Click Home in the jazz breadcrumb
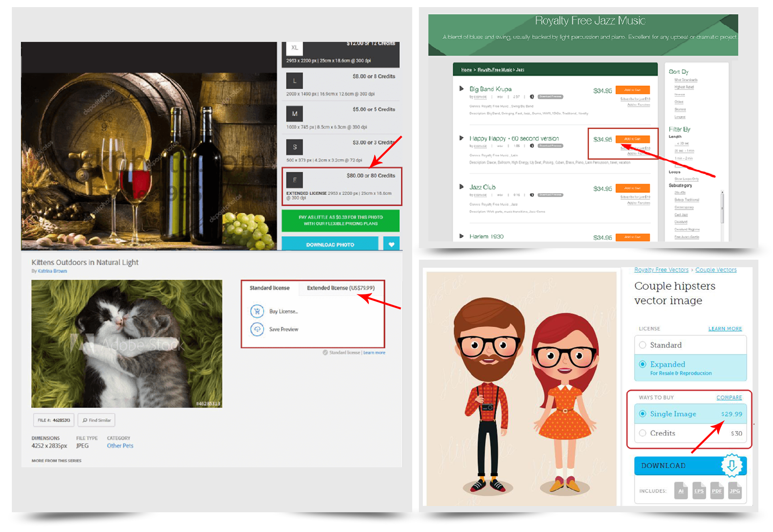Screen dimensions: 773x532 tap(466, 70)
